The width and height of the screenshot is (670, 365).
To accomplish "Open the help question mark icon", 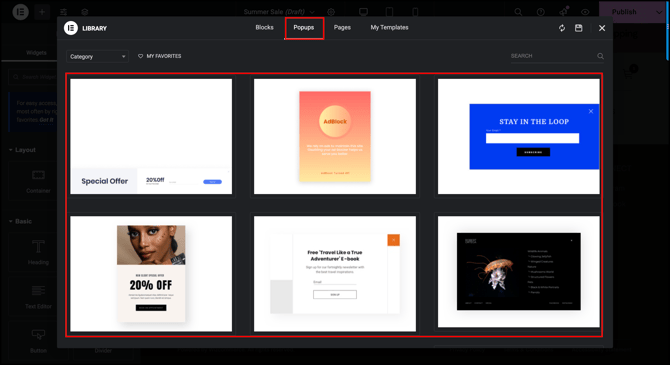I will (x=541, y=12).
